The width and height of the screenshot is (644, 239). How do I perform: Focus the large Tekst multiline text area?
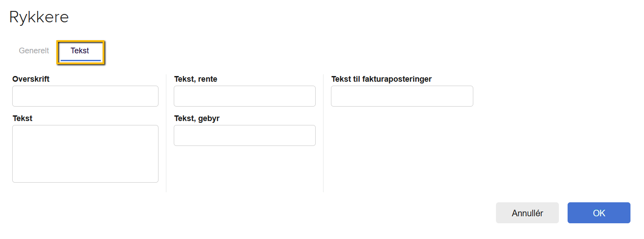click(x=85, y=153)
